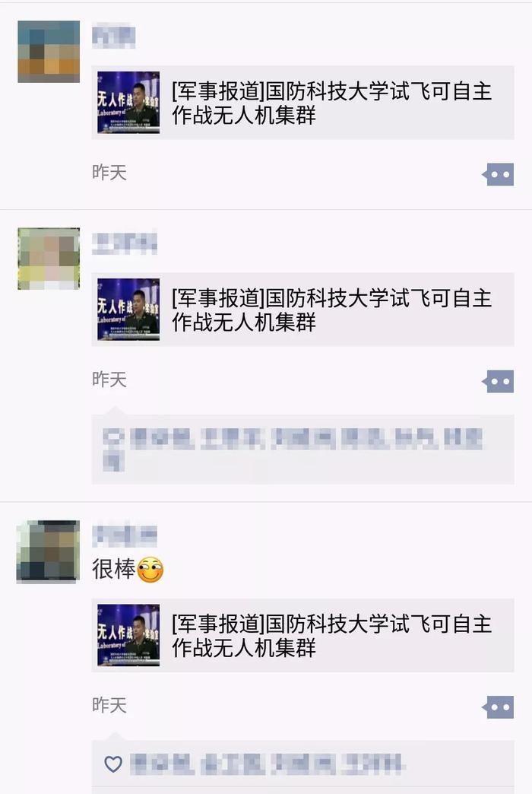Open first post's avatar profile
This screenshot has width=532, height=794.
tap(49, 52)
